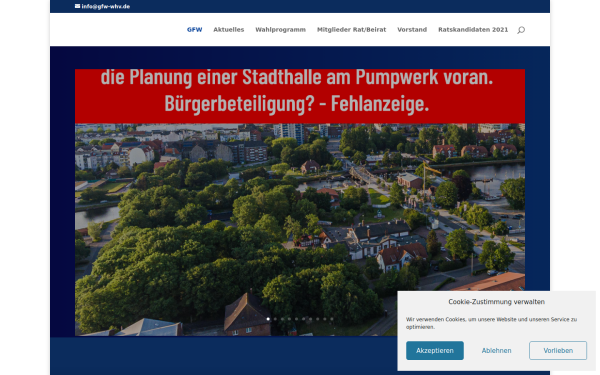Click the envelope icon beside the email address
Viewport: 600px width, 375px height.
point(77,6)
